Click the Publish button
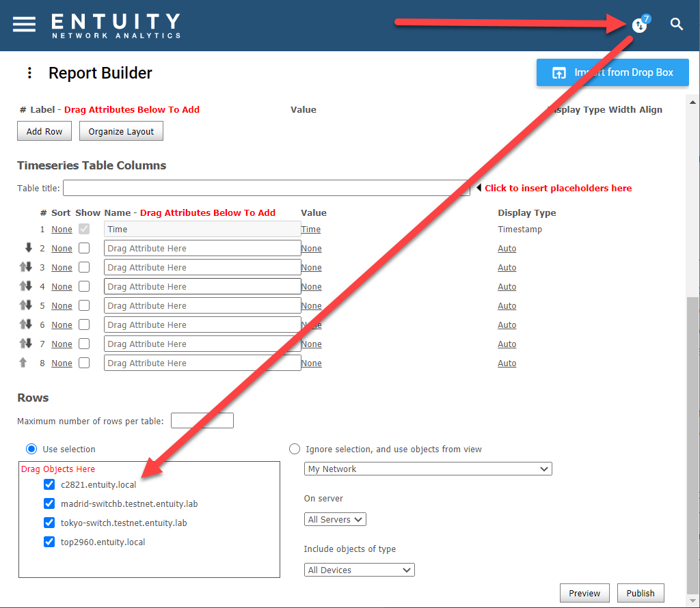Image resolution: width=700 pixels, height=608 pixels. click(x=641, y=593)
